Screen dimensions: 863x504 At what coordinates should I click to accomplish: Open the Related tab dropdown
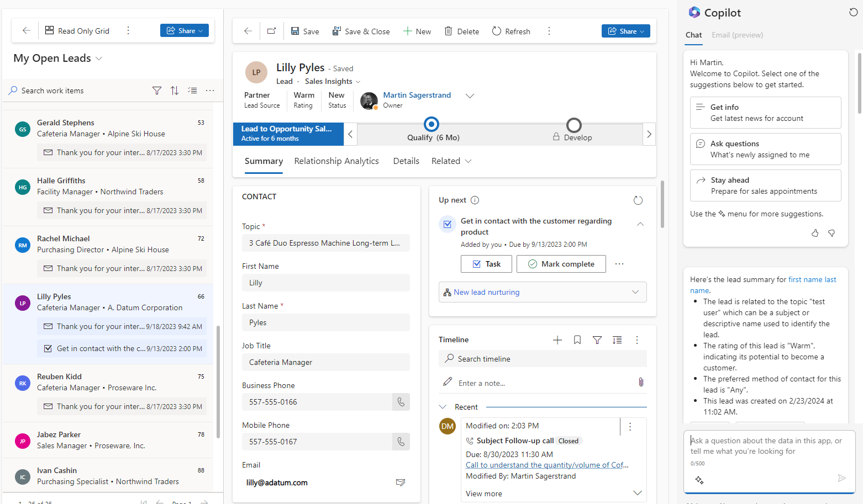(451, 161)
